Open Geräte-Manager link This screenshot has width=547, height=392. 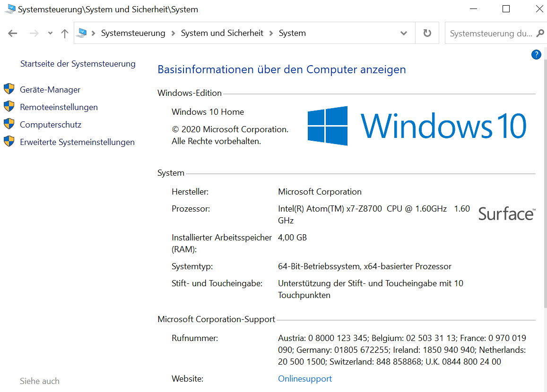tap(50, 90)
